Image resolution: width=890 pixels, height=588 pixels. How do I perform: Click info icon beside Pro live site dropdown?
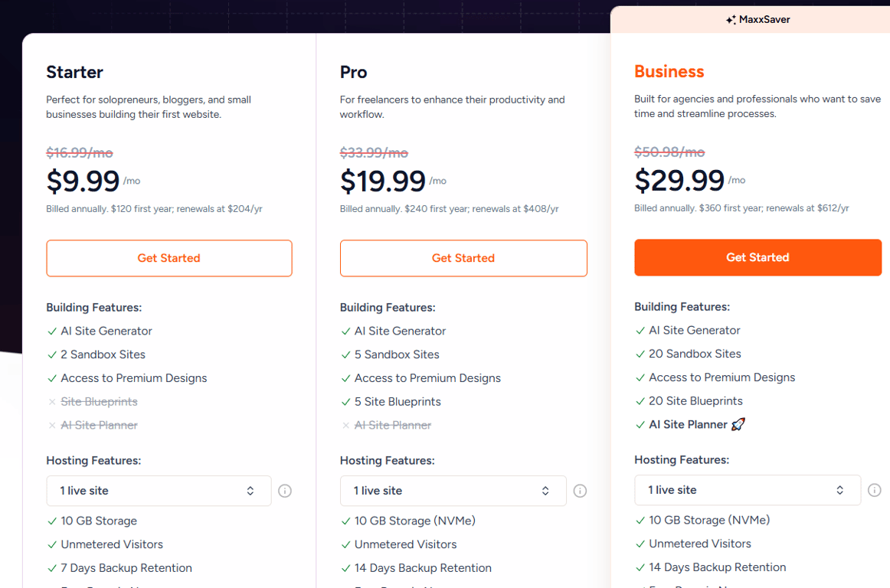tap(580, 491)
